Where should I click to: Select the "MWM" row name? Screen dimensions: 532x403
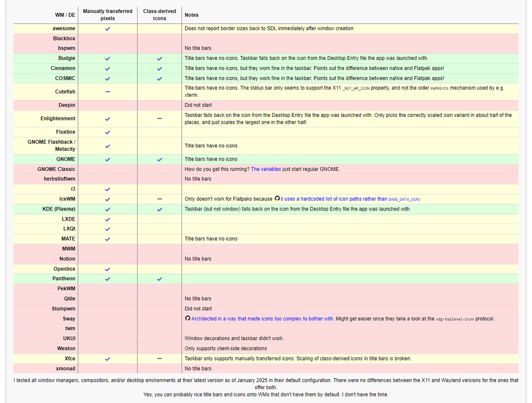(69, 249)
